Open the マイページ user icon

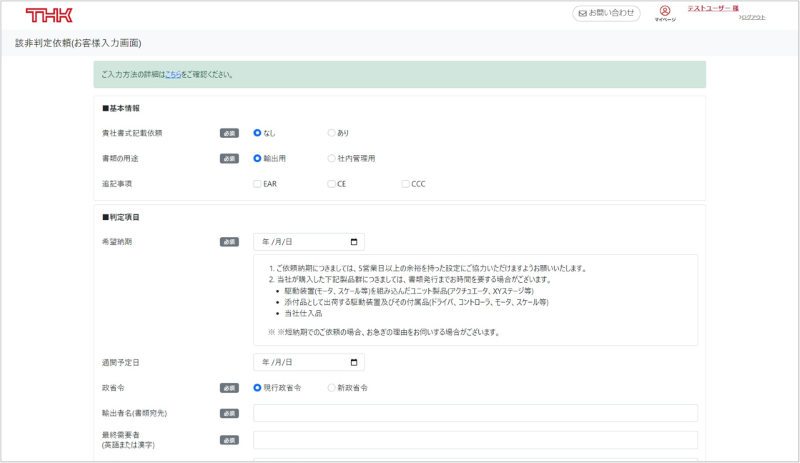point(665,13)
